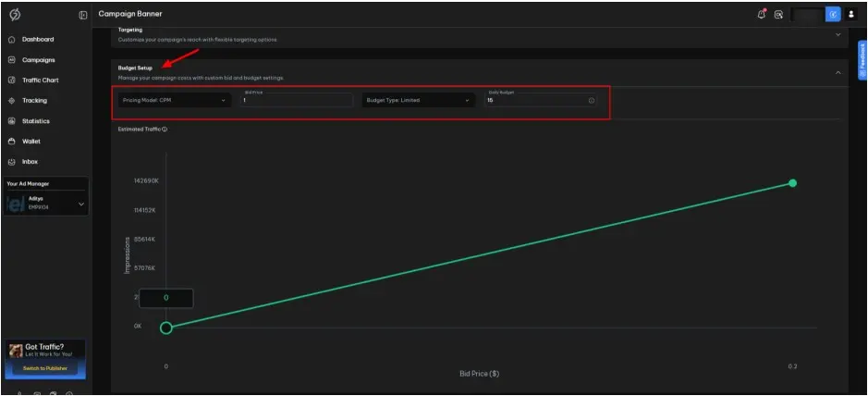This screenshot has height=396, width=868.
Task: Open the user profile icon
Action: (851, 15)
